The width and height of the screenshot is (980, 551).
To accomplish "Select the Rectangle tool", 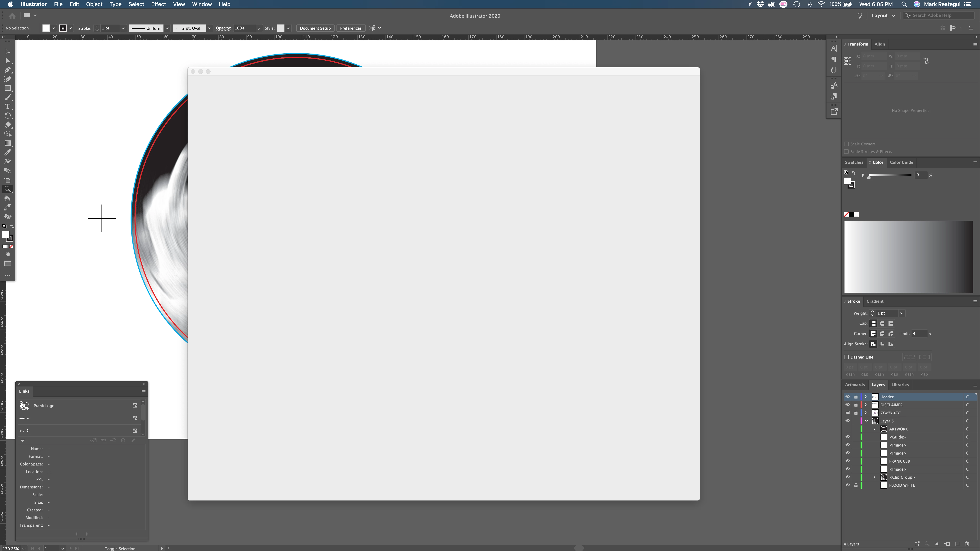I will point(7,88).
